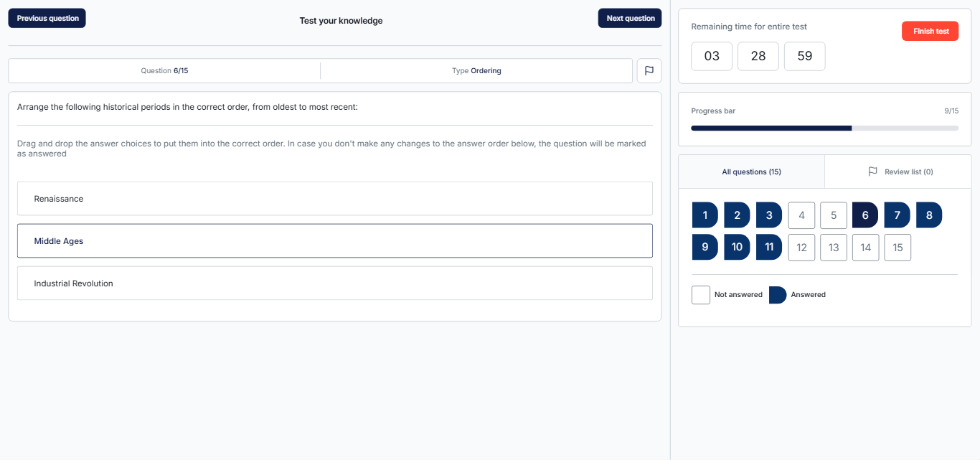
Task: Go to question 7 in the grid
Action: point(897,215)
